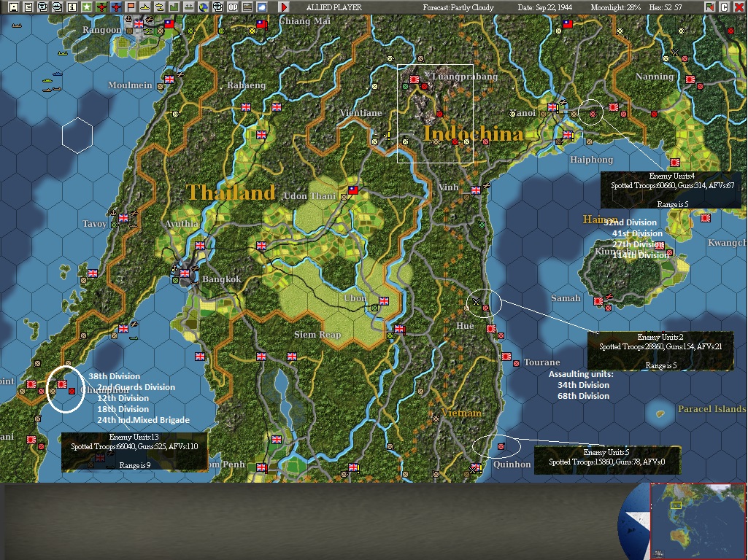Select British unit flag at Vinh
The width and height of the screenshot is (748, 560).
(x=476, y=190)
